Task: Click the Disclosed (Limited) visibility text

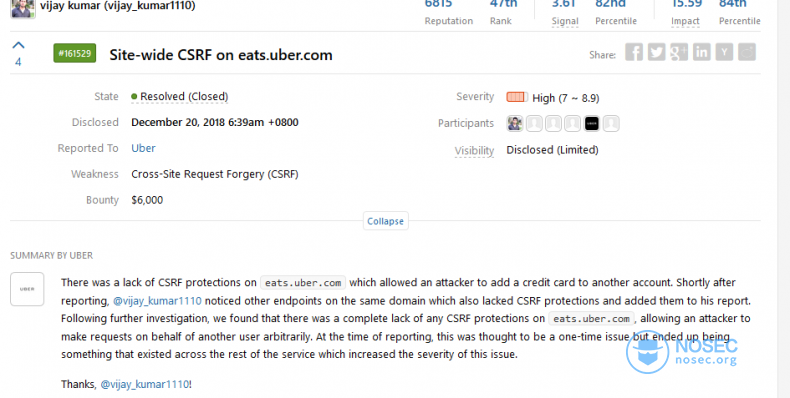Action: coord(552,150)
